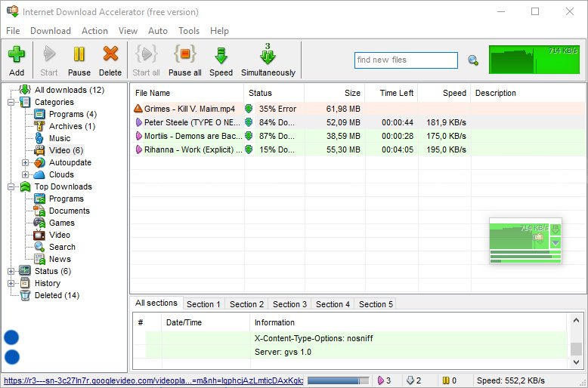Open the Action menu
The height and width of the screenshot is (388, 588).
coord(95,31)
